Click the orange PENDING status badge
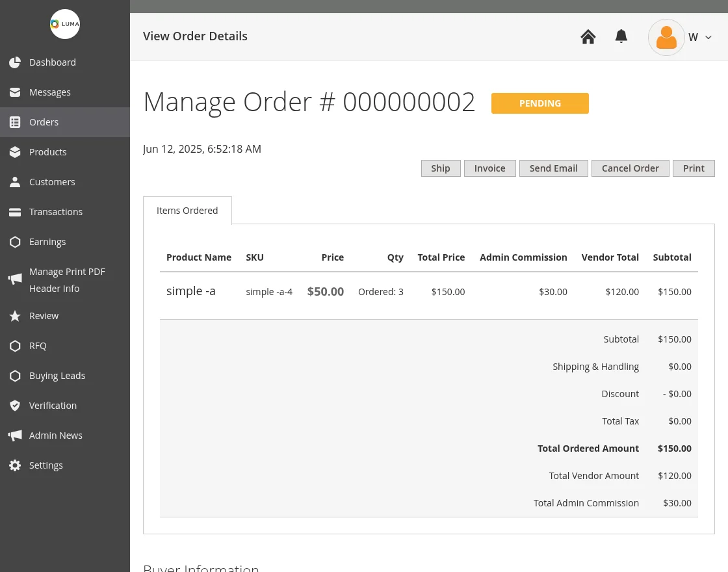Screen dimensions: 728x572 point(540,103)
